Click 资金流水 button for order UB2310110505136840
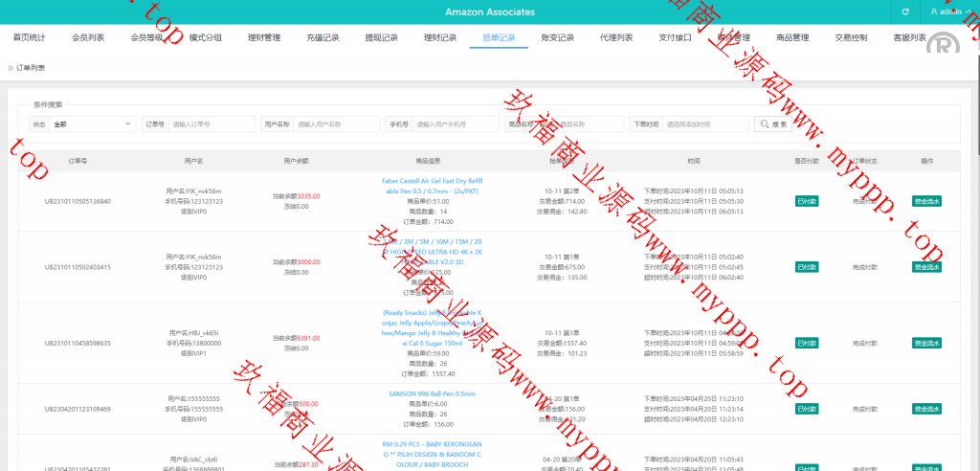 (x=926, y=201)
